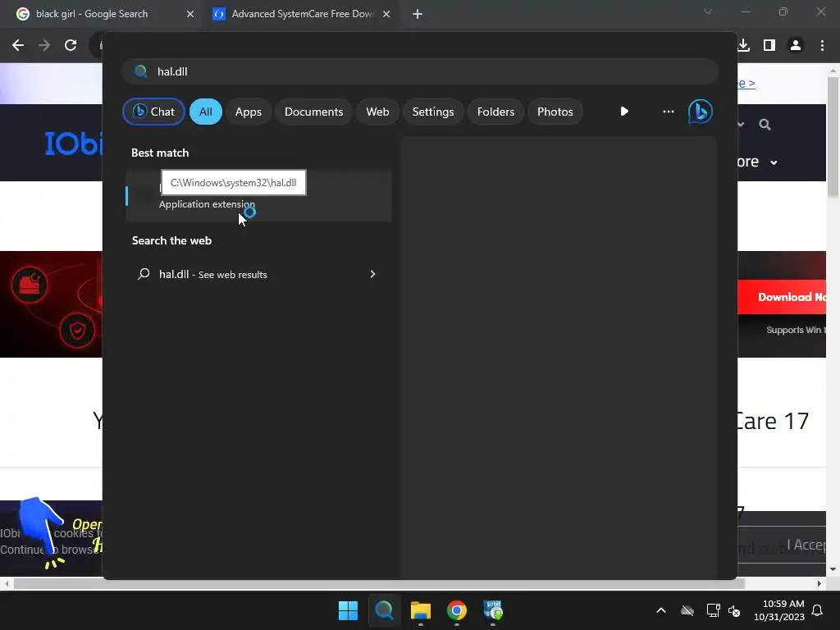Click taskbar Search icon

tap(384, 610)
